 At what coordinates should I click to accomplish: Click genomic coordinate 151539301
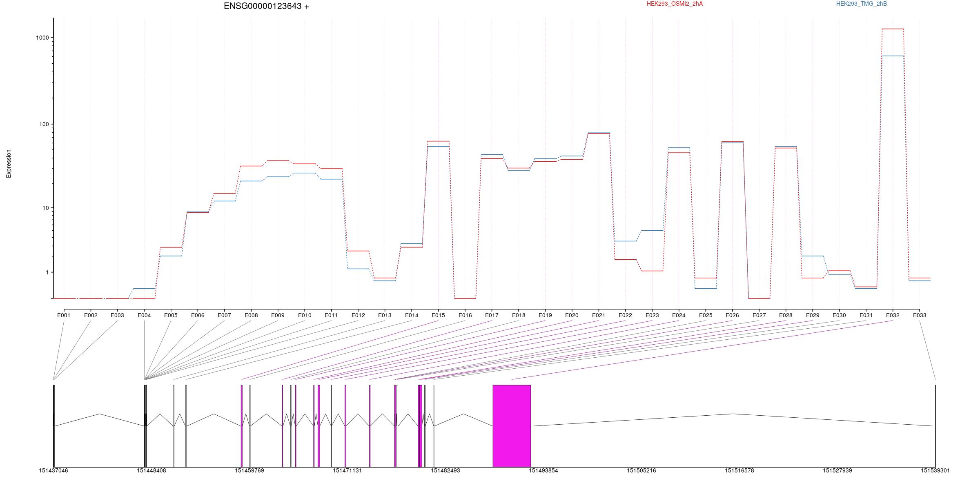tap(935, 470)
